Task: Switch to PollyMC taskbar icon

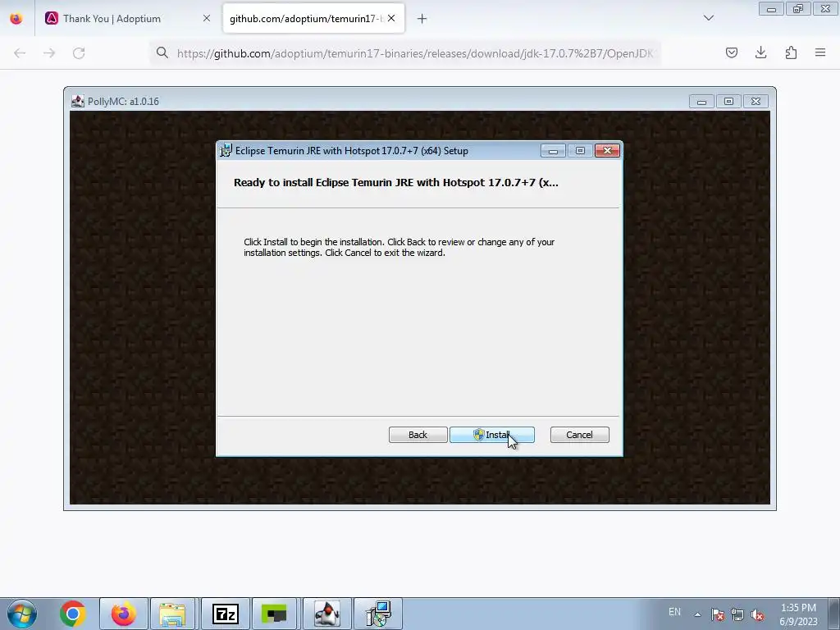Action: point(327,614)
